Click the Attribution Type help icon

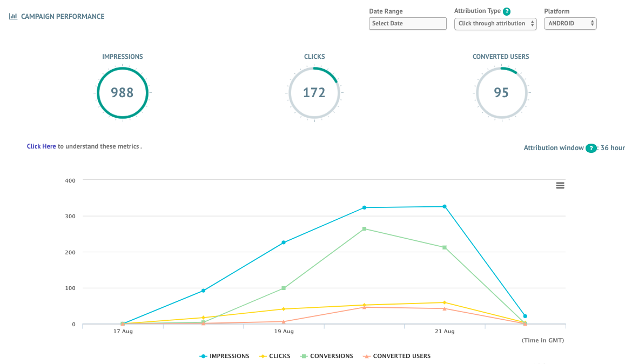tap(507, 11)
